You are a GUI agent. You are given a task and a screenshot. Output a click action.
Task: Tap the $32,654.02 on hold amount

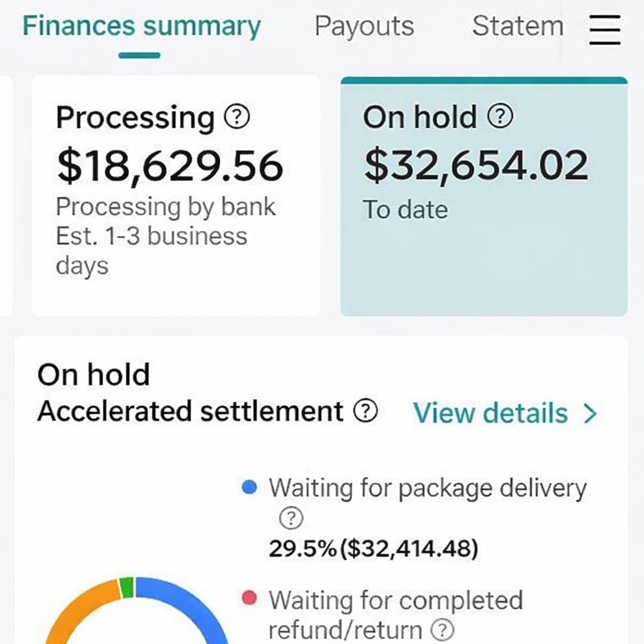(476, 165)
